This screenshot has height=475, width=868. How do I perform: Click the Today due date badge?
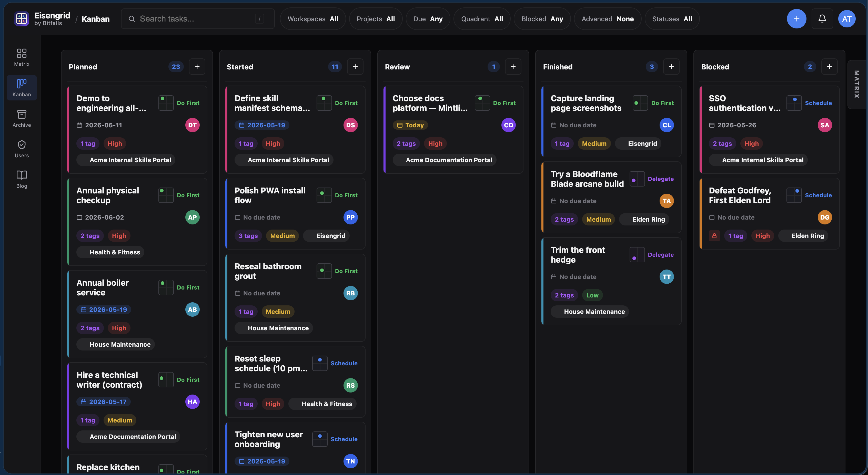click(410, 125)
